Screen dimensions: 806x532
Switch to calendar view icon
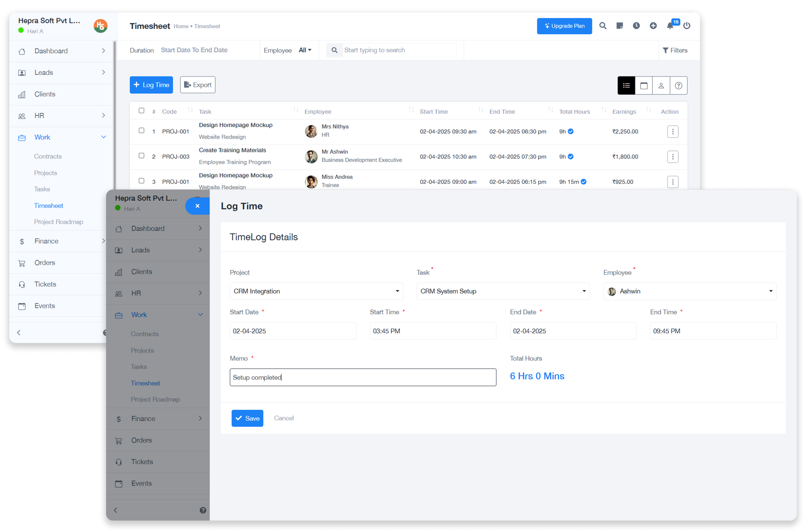[643, 86]
